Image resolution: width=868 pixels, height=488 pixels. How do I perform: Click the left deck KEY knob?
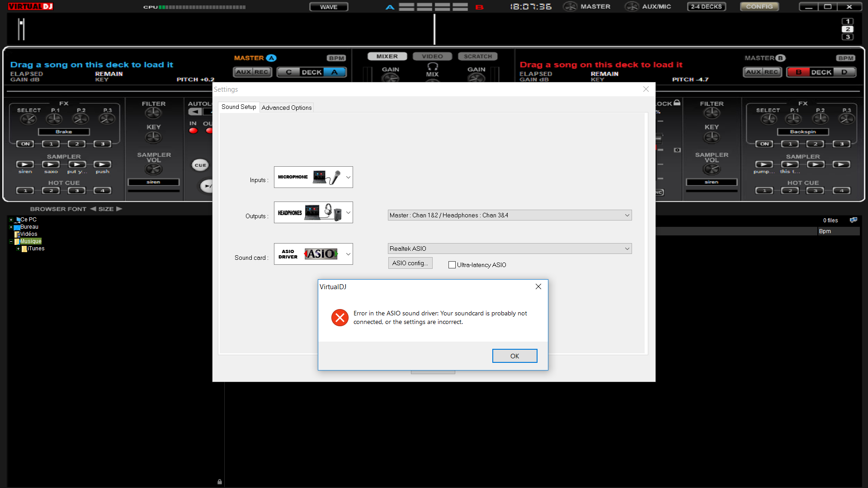(x=153, y=137)
